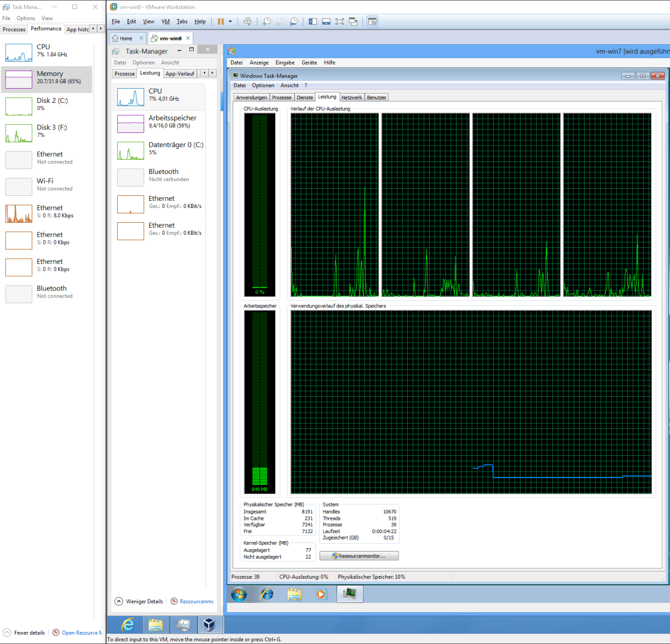This screenshot has width=670, height=644.
Task: Open Benutzer tab in Windows Task-Manager
Action: click(x=377, y=97)
